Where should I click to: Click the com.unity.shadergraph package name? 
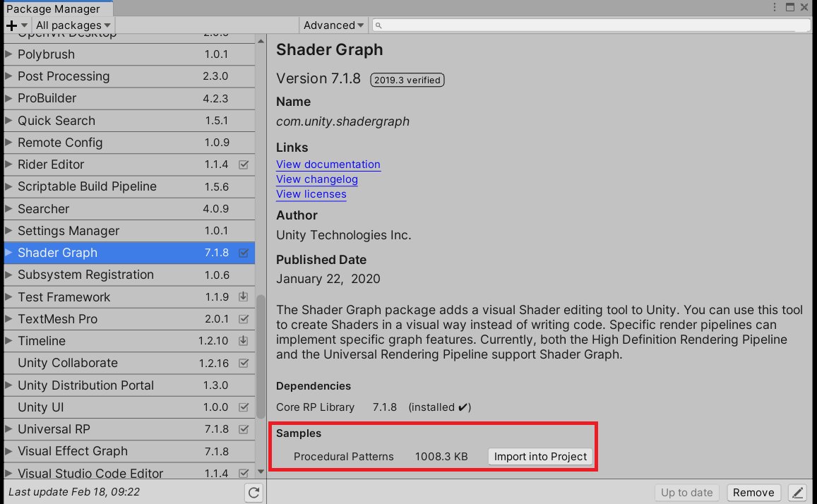point(343,121)
